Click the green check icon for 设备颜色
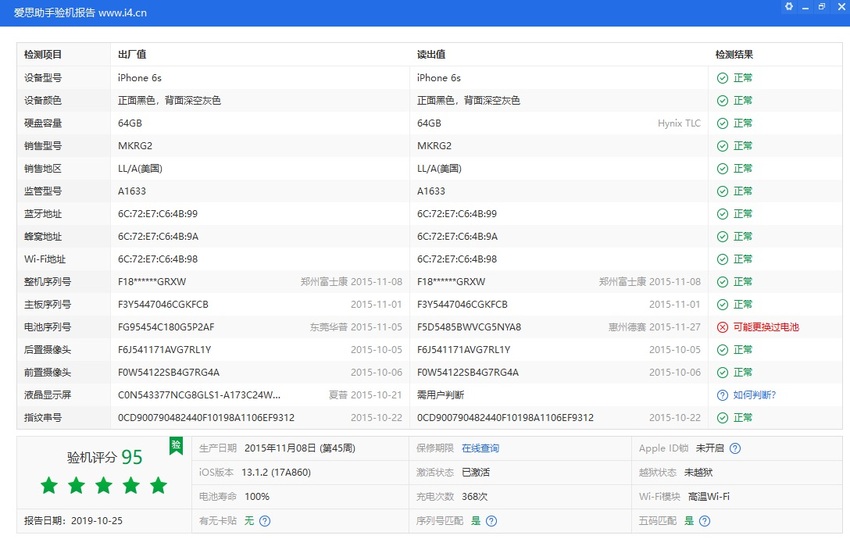This screenshot has width=850, height=539. click(x=722, y=101)
